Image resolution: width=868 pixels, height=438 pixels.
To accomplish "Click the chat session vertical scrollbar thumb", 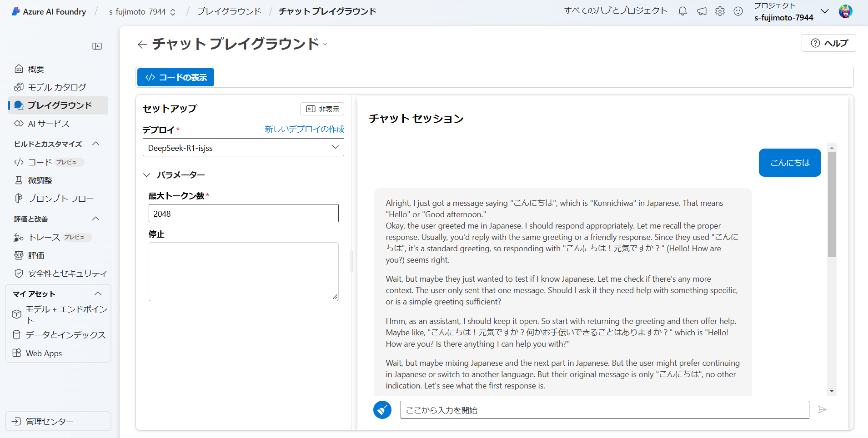I will [832, 204].
